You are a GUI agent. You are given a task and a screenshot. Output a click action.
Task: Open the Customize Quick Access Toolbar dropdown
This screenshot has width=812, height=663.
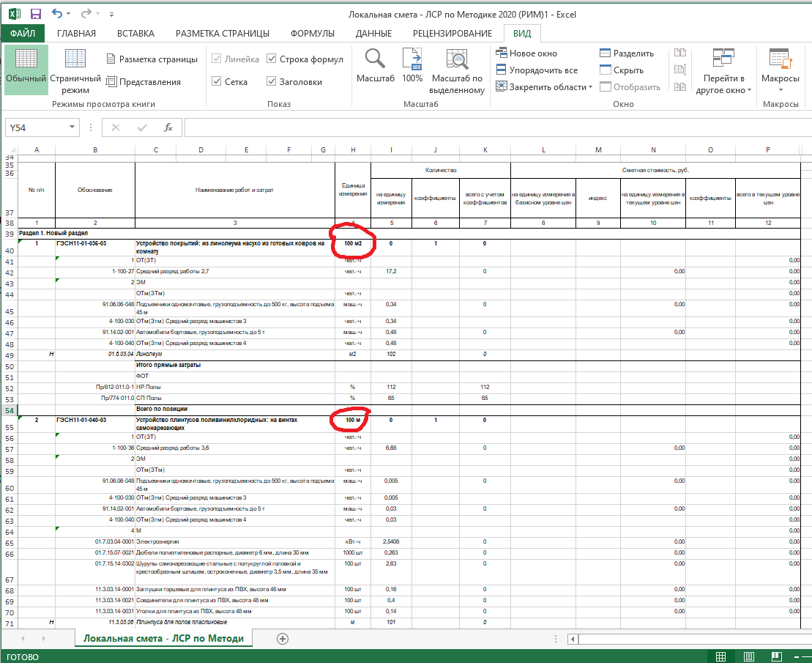(111, 15)
